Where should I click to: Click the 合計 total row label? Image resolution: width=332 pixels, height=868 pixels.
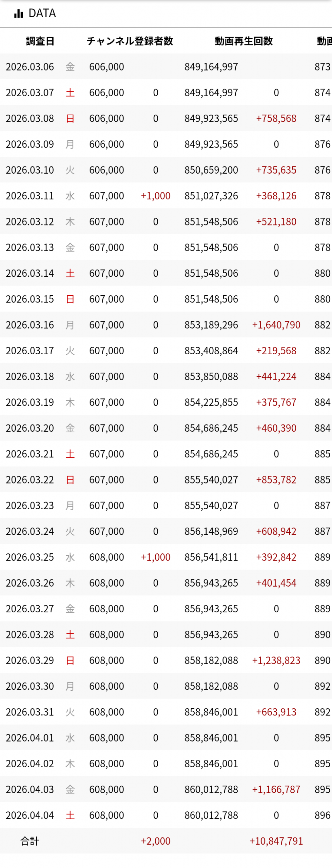tap(30, 841)
